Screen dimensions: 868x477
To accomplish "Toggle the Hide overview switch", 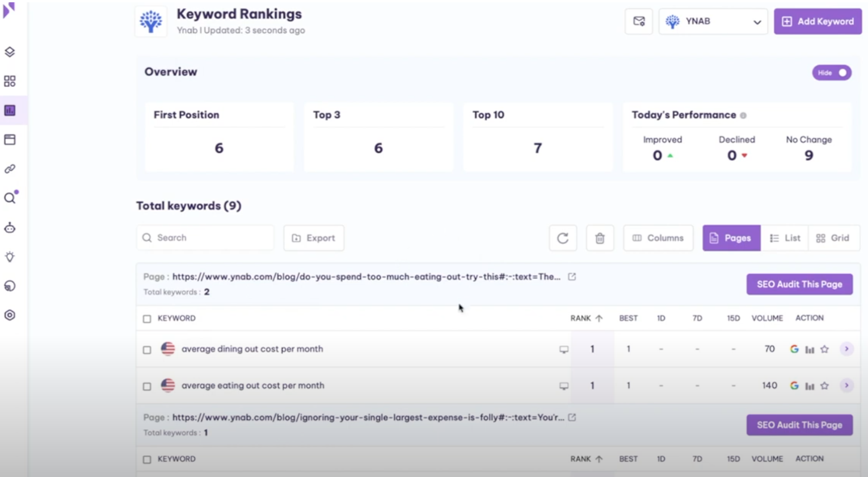I will pos(832,73).
